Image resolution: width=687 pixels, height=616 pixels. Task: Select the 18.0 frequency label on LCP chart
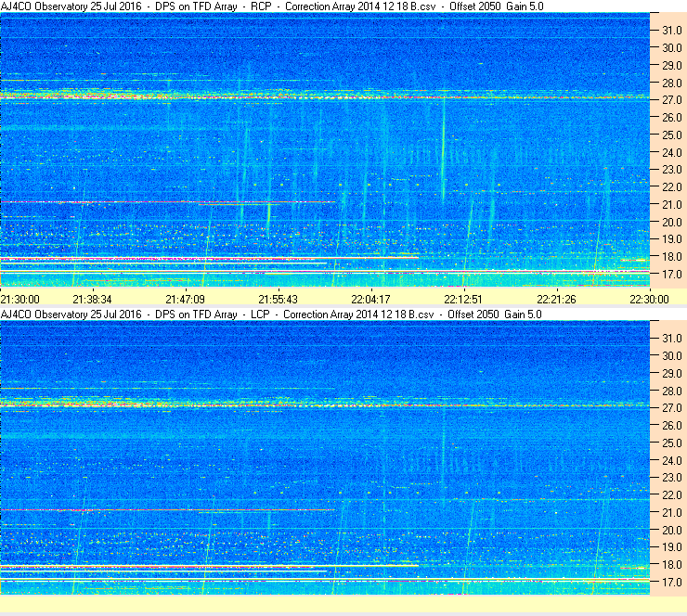point(672,565)
